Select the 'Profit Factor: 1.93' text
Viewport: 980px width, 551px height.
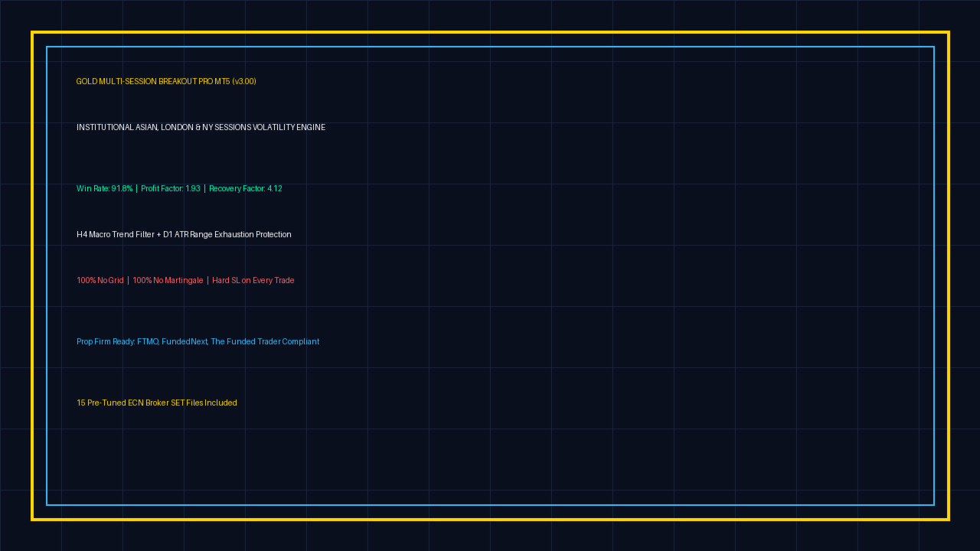pos(171,188)
